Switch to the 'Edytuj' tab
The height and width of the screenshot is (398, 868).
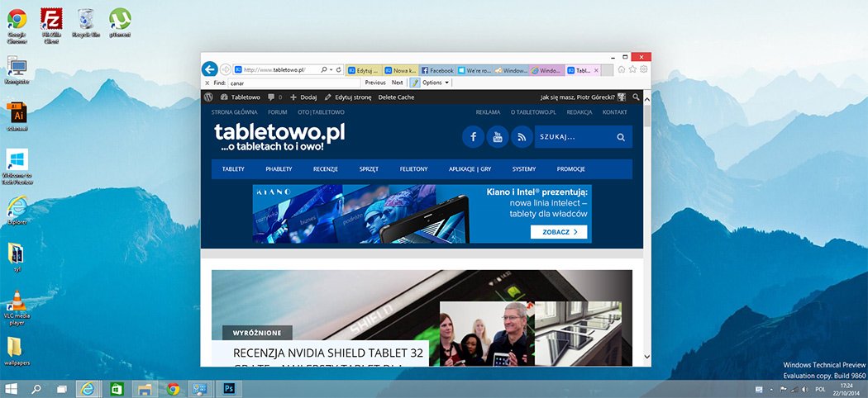point(365,71)
